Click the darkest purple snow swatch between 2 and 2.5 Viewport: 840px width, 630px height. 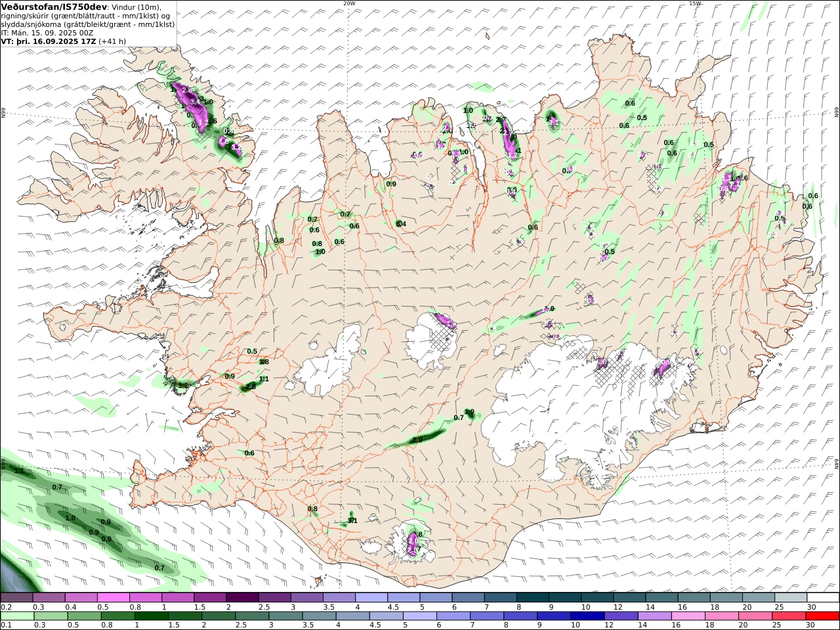[242, 597]
